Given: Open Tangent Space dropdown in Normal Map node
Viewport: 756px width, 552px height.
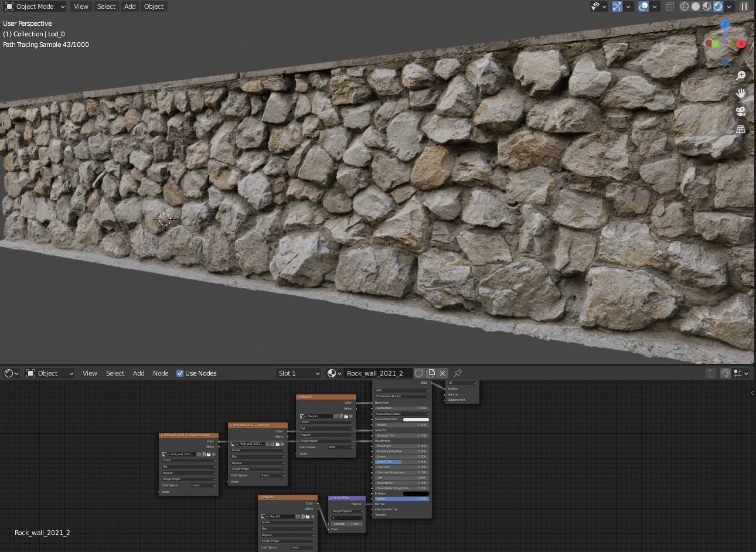Looking at the screenshot, I should tap(347, 511).
